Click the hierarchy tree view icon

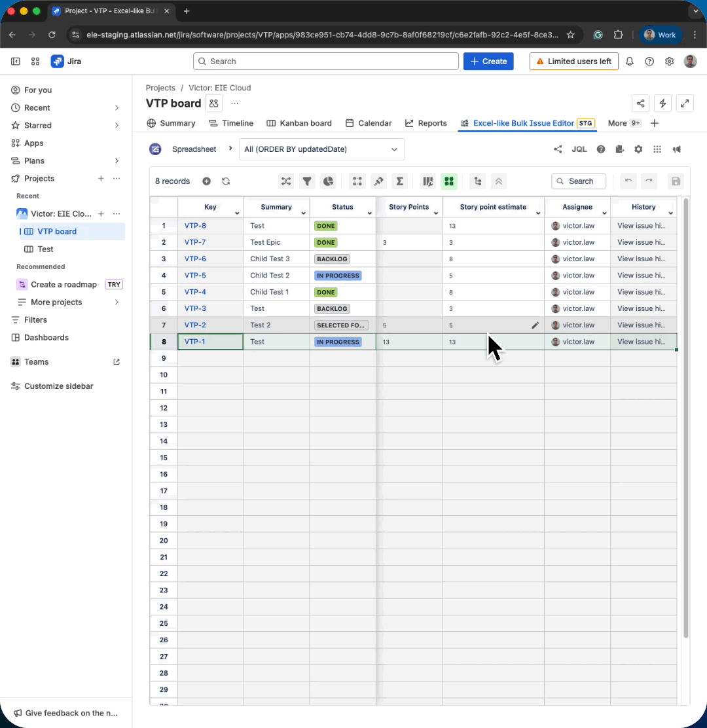tap(477, 181)
